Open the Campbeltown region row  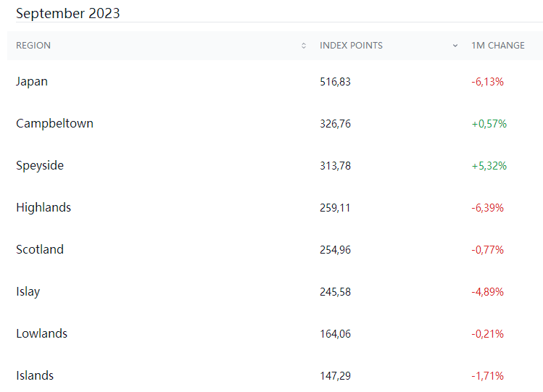(54, 124)
